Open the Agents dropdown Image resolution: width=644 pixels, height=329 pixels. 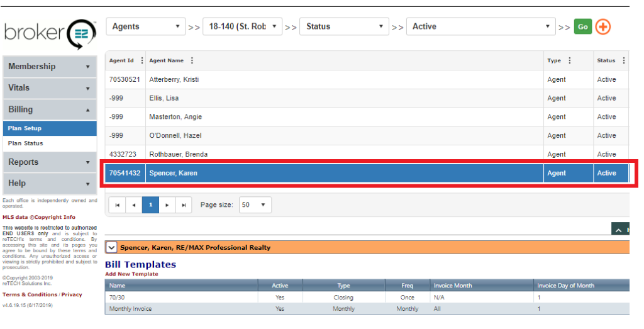[145, 27]
